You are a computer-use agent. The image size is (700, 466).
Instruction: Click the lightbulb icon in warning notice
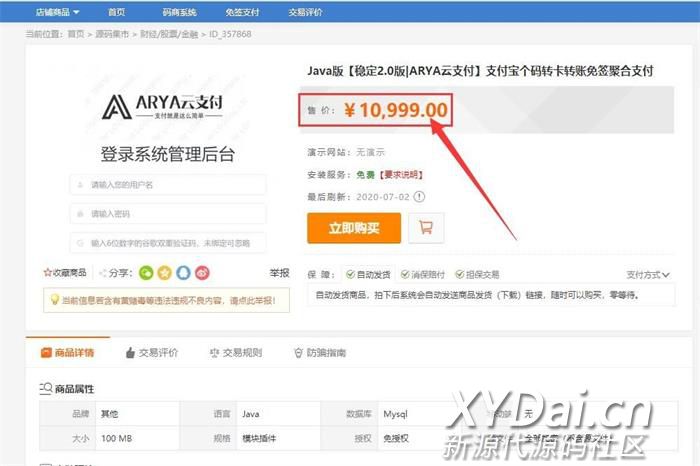tap(54, 300)
